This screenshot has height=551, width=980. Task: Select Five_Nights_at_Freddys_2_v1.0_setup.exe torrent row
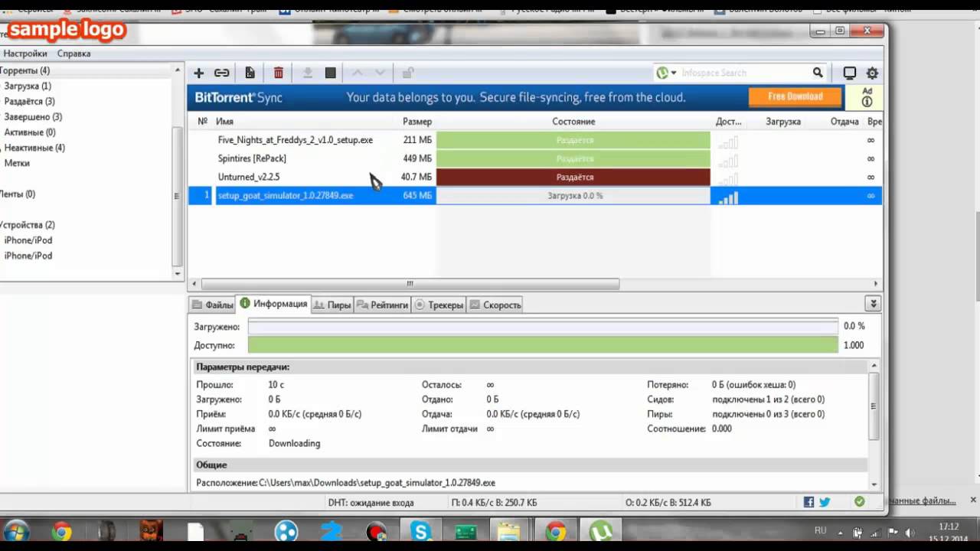click(534, 140)
